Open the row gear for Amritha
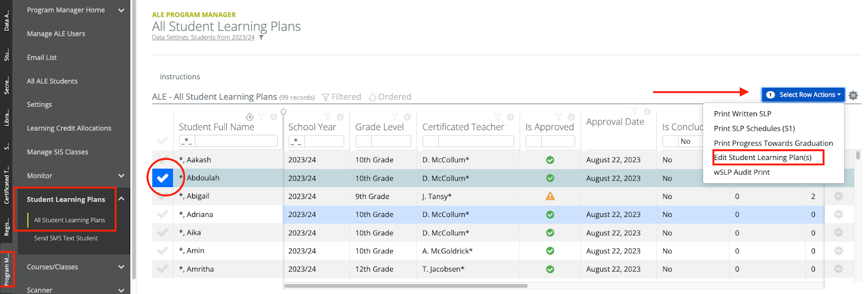Image resolution: width=868 pixels, height=294 pixels. point(838,269)
